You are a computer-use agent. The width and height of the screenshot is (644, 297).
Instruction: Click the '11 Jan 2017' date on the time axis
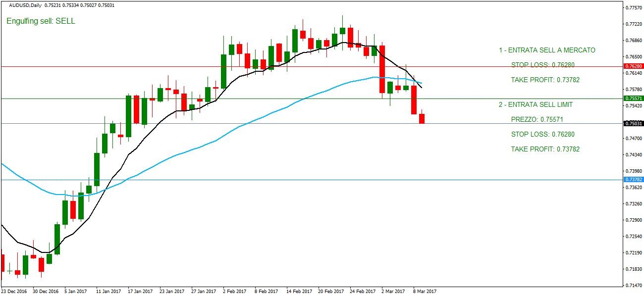[x=108, y=292]
